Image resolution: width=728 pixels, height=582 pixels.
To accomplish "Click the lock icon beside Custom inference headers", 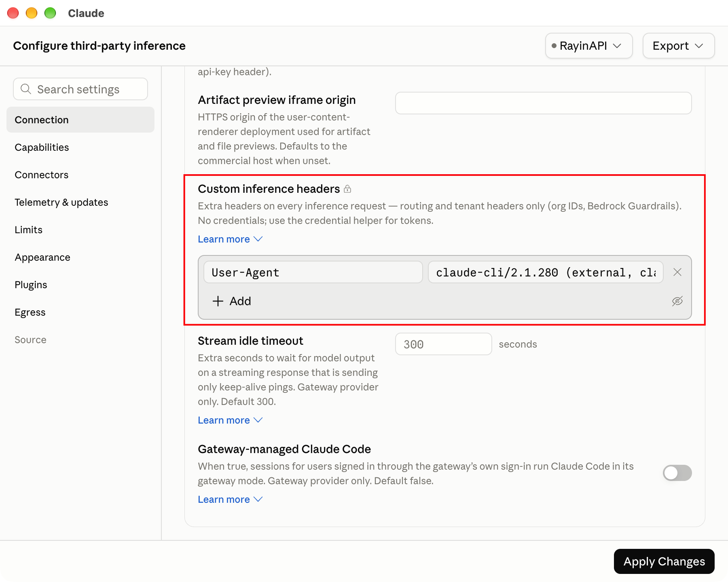I will point(347,189).
